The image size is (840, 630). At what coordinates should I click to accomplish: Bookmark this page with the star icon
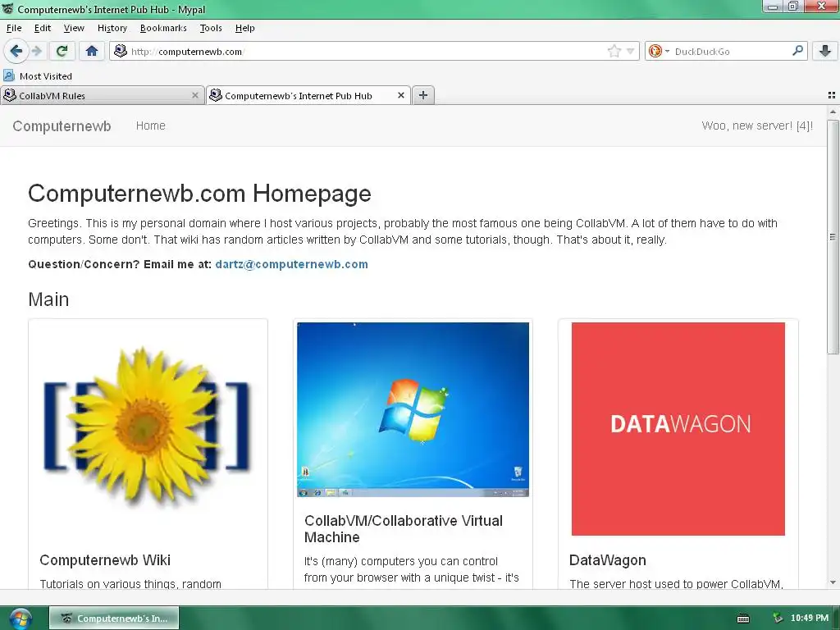coord(614,52)
